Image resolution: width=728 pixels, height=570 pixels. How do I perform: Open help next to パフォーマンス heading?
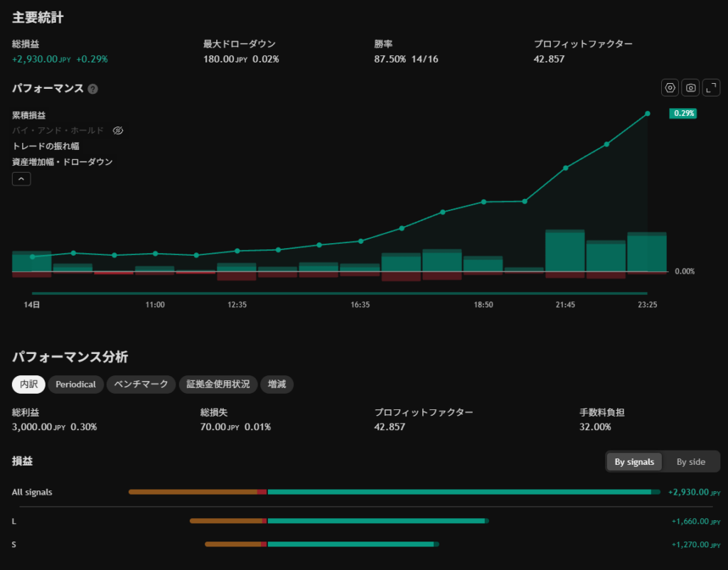coord(93,89)
